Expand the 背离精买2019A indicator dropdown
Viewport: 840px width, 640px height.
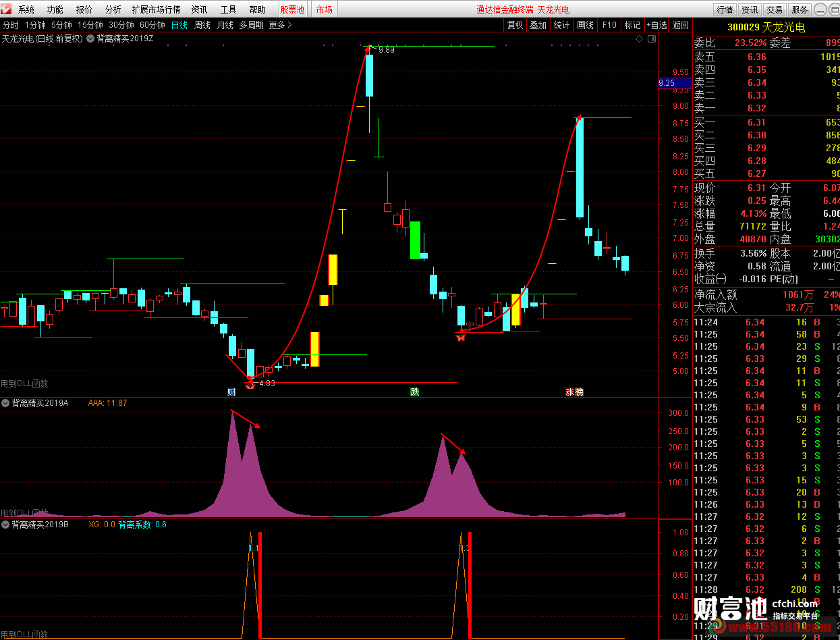click(5, 403)
